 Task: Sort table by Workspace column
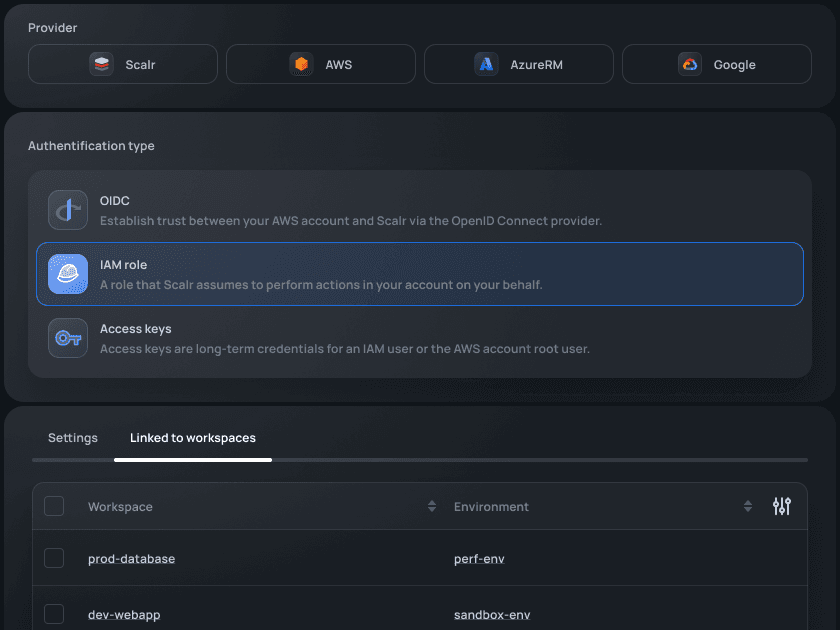(432, 506)
